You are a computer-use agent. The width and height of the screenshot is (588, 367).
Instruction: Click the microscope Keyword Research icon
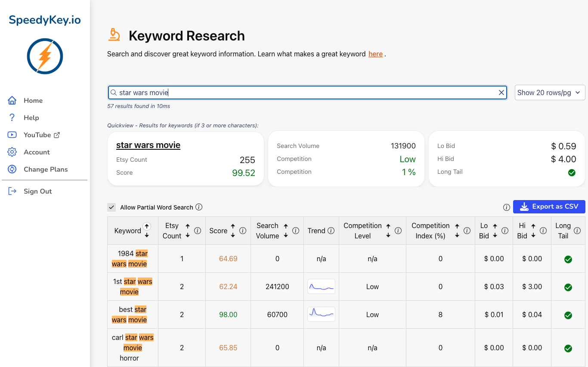click(114, 35)
